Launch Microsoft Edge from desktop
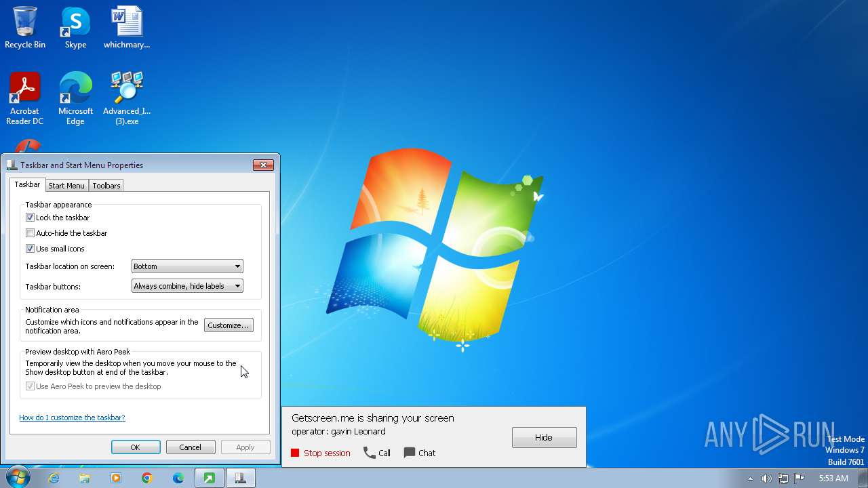868x488 pixels. (x=75, y=99)
